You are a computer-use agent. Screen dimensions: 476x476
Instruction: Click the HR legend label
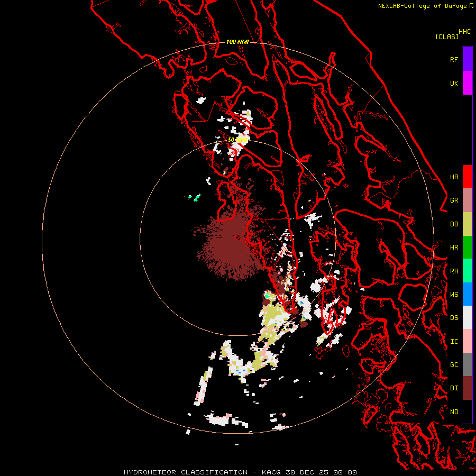click(x=454, y=248)
